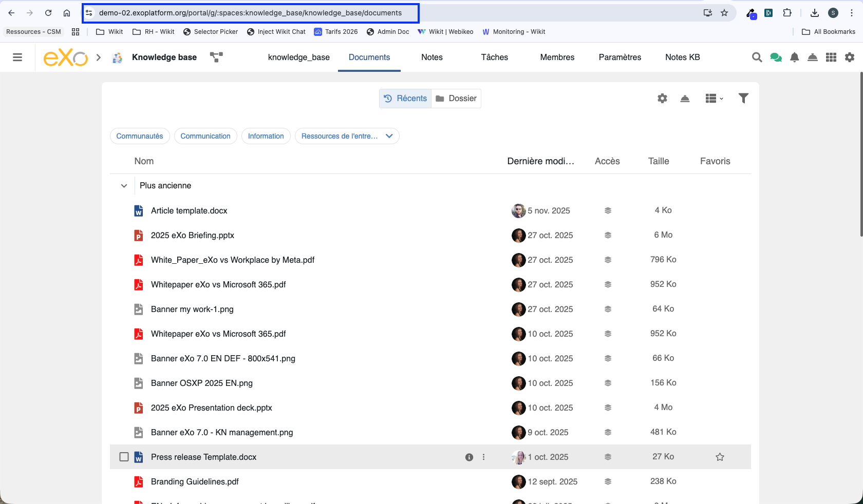Click avatar beside 5 nov. 2025
The width and height of the screenshot is (863, 504).
tap(519, 211)
